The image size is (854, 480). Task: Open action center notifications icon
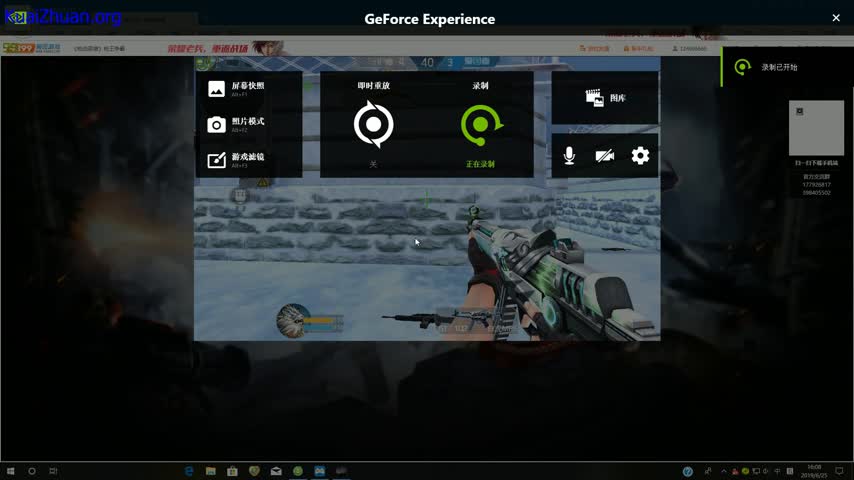click(839, 471)
